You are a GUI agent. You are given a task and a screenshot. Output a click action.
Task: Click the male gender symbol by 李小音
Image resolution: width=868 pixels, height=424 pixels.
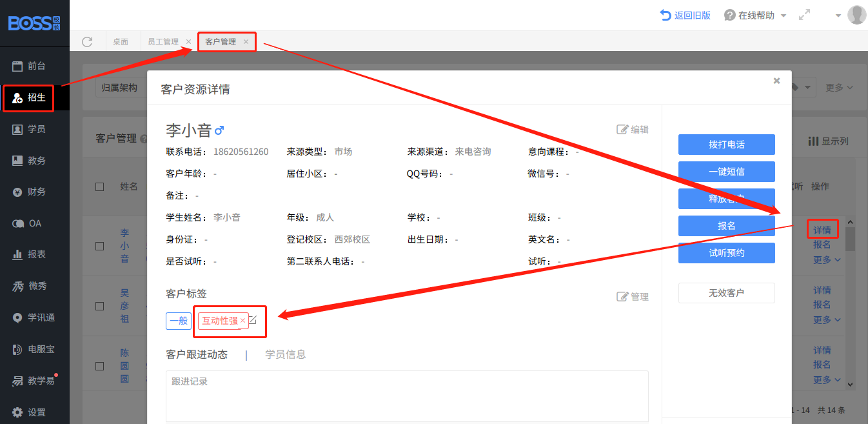219,130
